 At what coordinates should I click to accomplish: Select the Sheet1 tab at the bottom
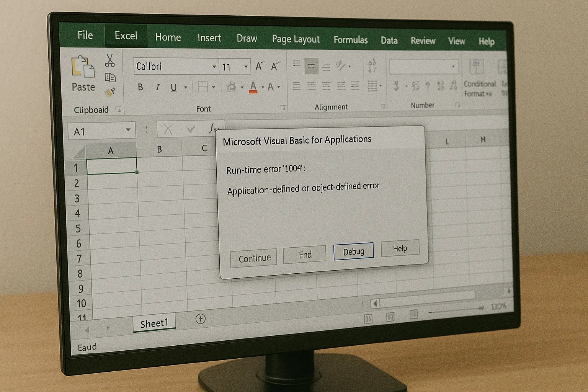[154, 323]
